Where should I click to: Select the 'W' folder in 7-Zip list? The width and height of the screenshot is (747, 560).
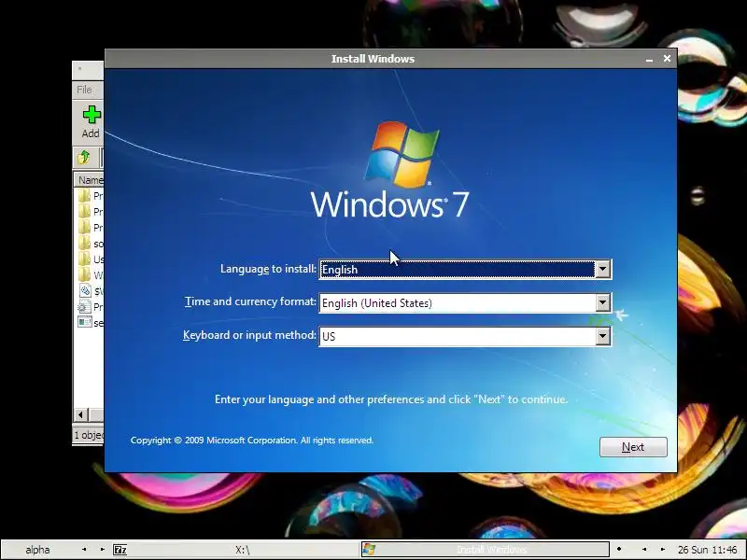91,275
